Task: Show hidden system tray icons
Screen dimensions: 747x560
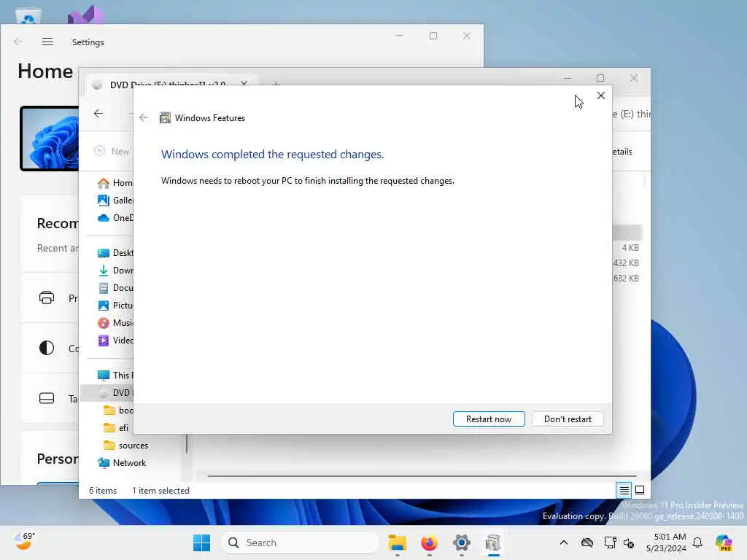Action: click(564, 542)
